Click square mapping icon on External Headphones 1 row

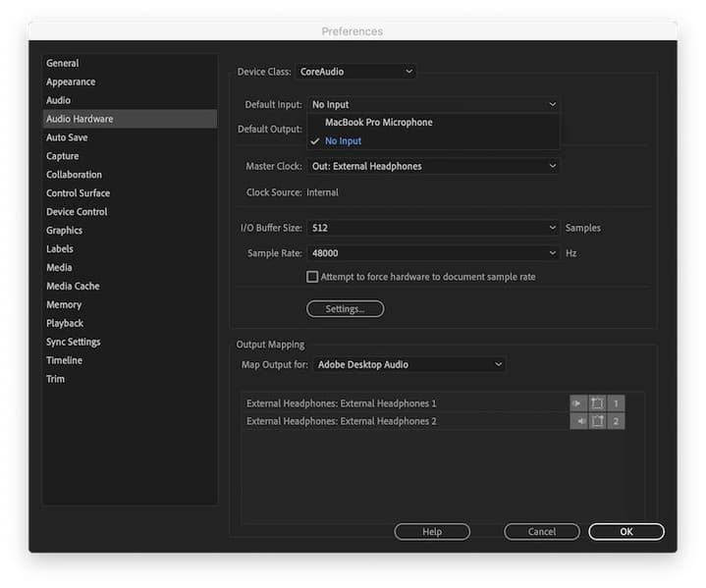pyautogui.click(x=597, y=403)
